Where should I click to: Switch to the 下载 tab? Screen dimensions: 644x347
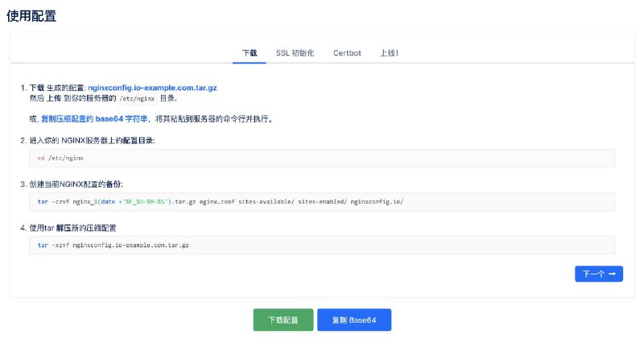click(x=250, y=53)
